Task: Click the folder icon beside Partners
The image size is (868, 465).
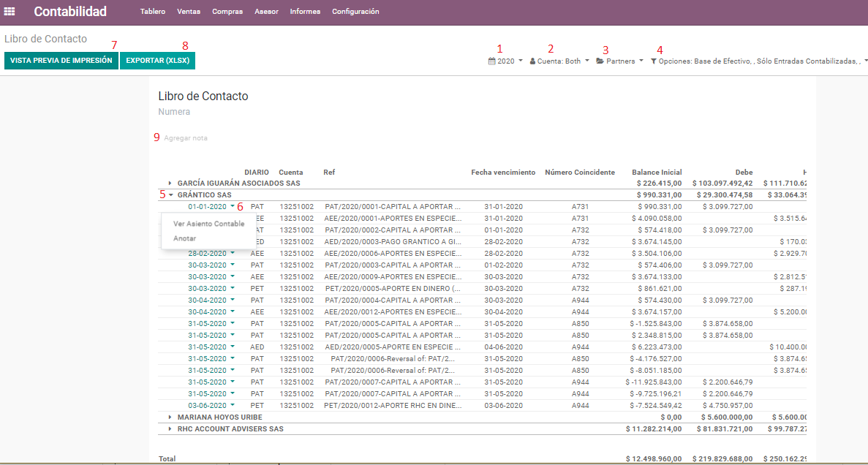Action: [x=600, y=61]
